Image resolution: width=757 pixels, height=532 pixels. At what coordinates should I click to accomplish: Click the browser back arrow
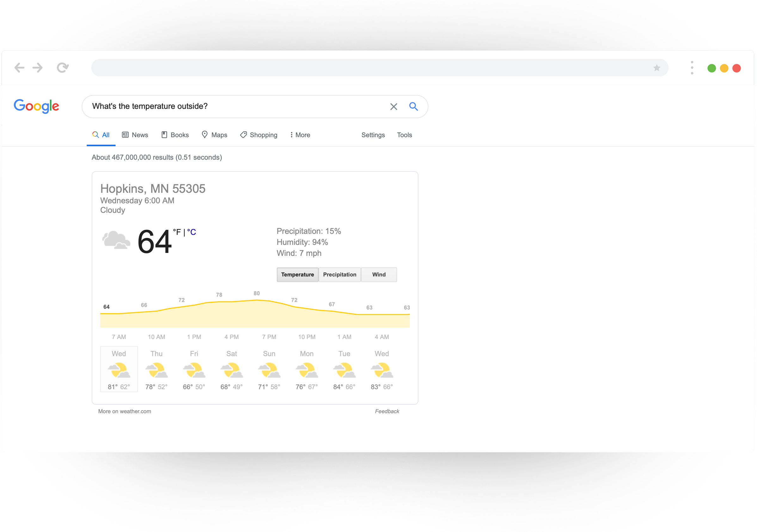point(20,68)
